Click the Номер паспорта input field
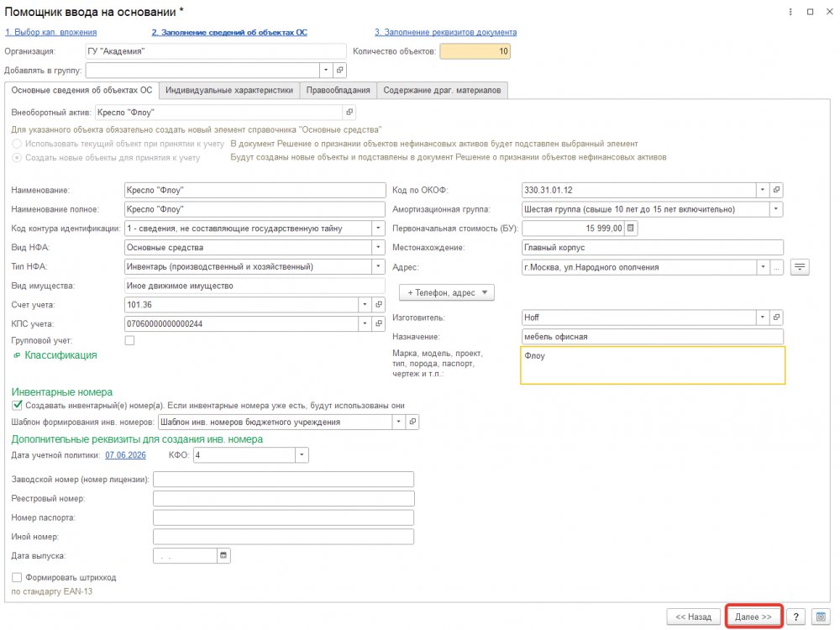 point(283,517)
